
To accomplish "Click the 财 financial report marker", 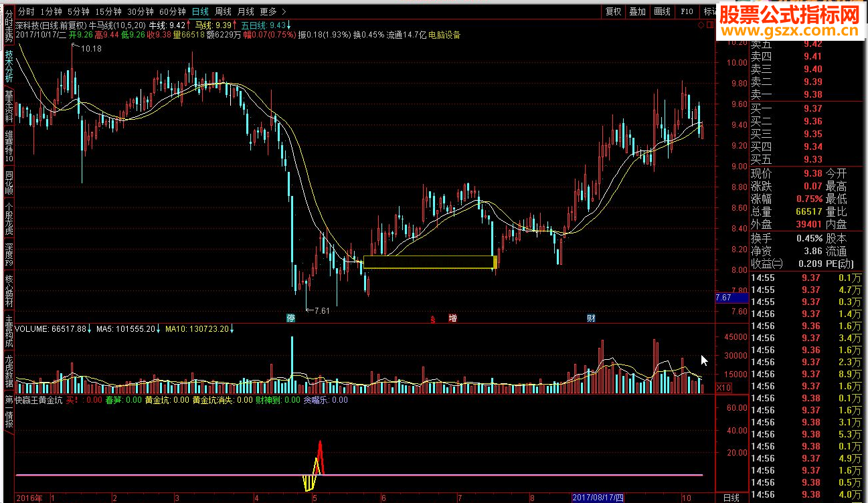I will click(591, 318).
